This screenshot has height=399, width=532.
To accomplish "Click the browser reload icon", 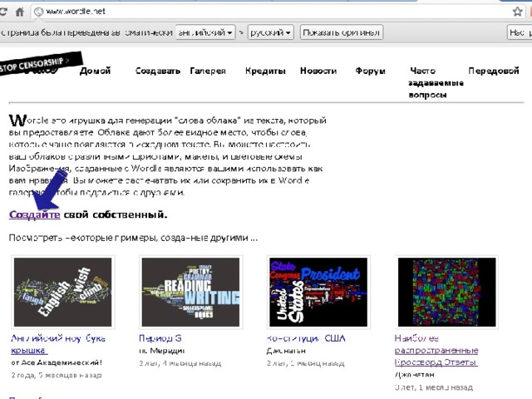I will [2, 12].
